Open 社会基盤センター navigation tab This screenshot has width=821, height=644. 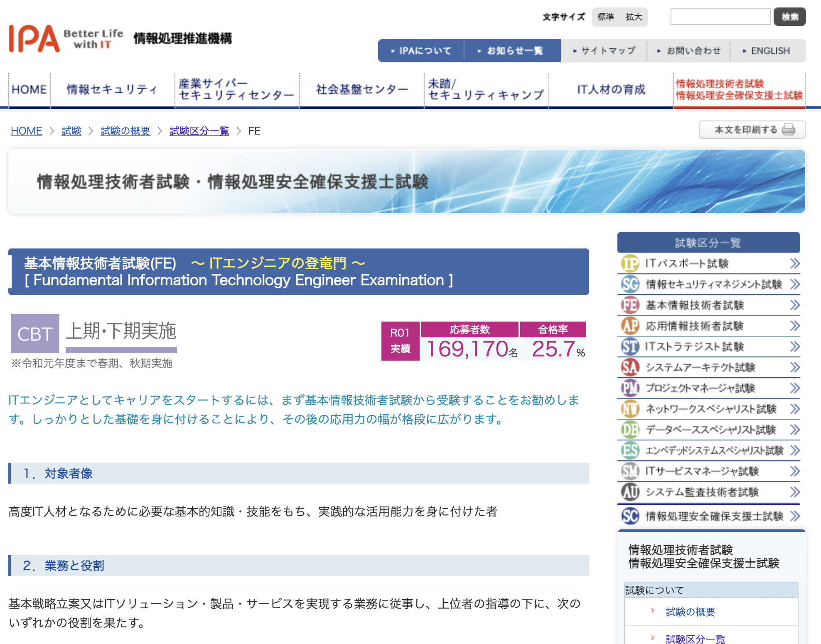pos(361,90)
